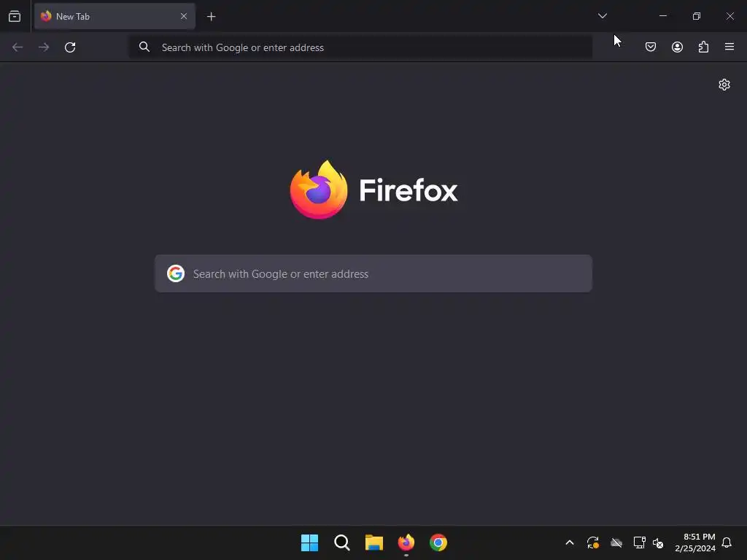Screen dimensions: 747x560
Task: Launch File Explorer from taskbar
Action: (374, 542)
